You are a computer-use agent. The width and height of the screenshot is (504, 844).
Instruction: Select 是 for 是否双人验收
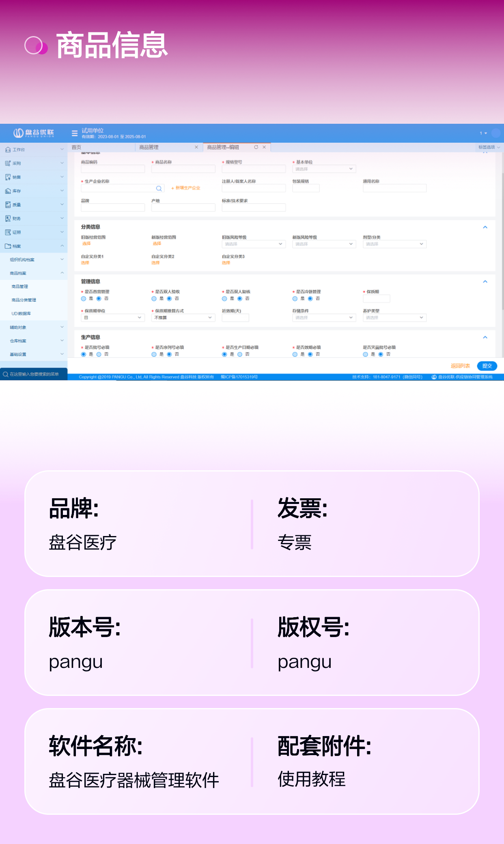[154, 299]
